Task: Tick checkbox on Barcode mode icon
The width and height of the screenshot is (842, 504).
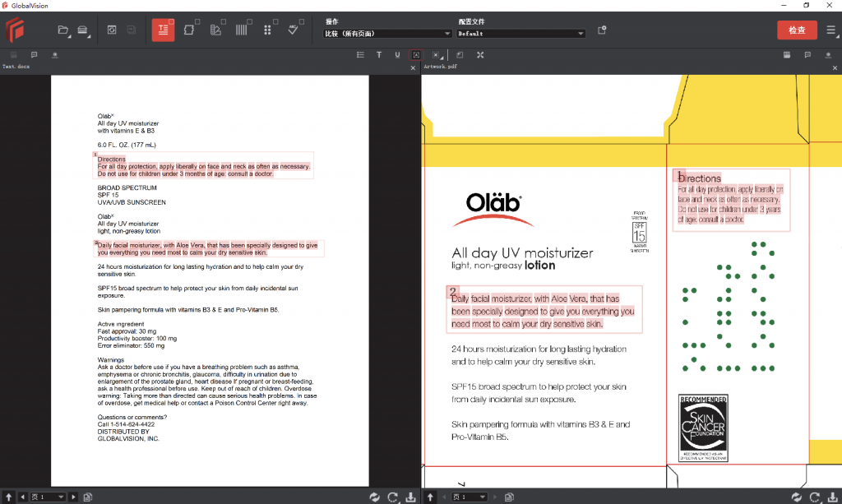Action: coord(250,21)
